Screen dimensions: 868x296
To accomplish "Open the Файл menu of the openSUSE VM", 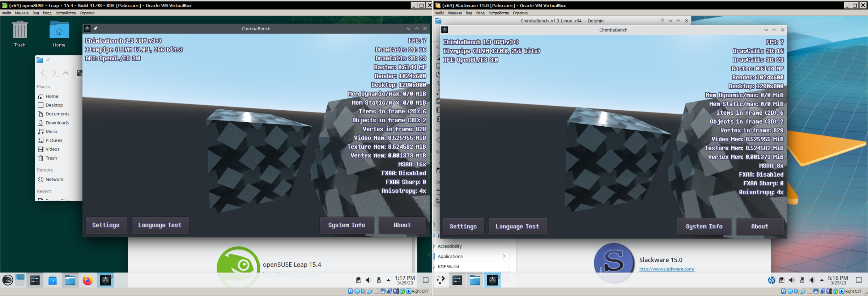I will pos(7,13).
